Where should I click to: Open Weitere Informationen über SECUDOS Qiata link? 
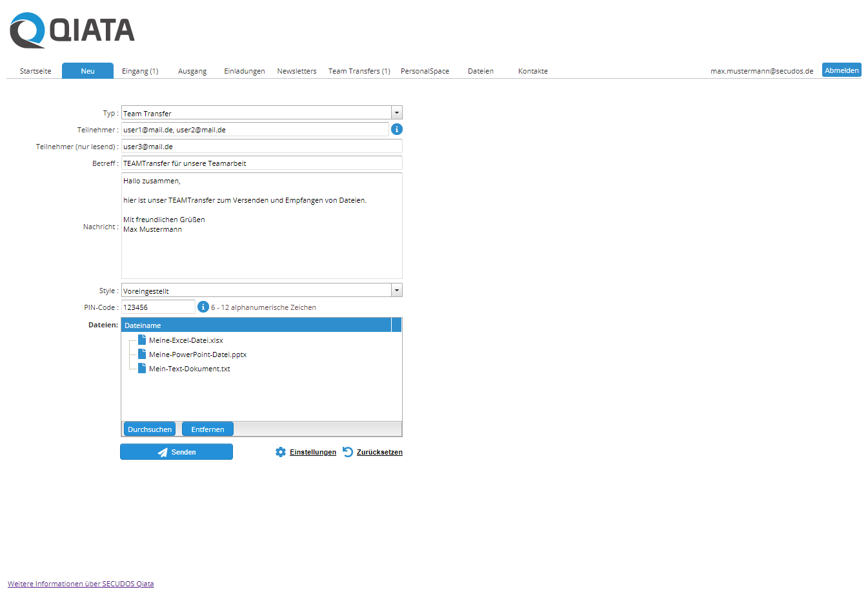point(81,584)
